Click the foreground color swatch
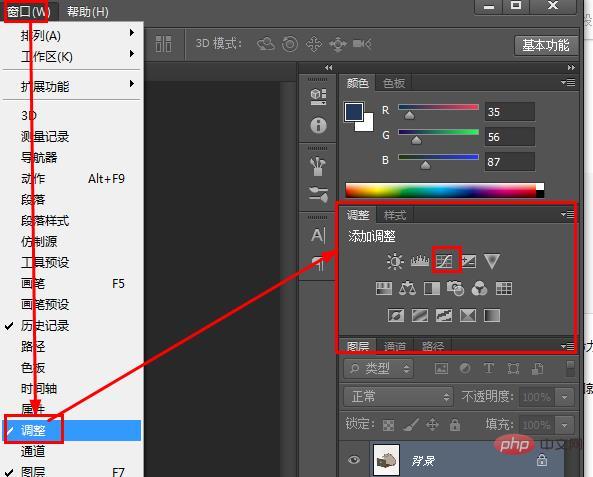The image size is (593, 477). click(x=354, y=112)
